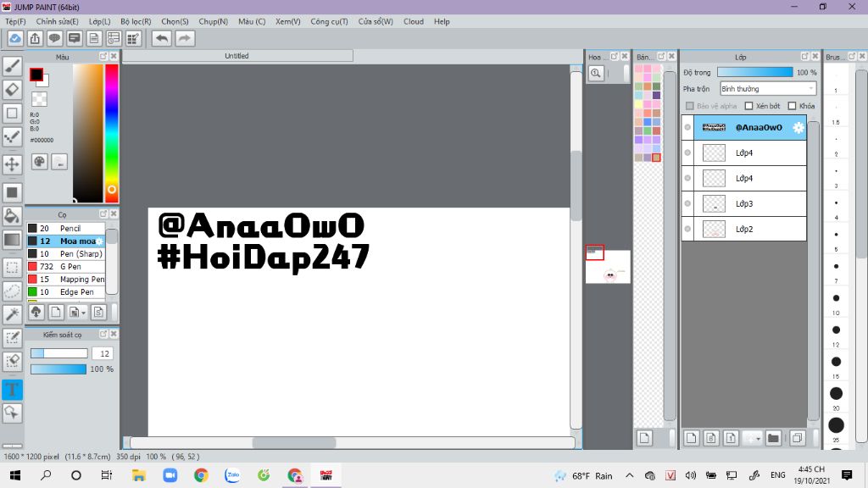Add a new layer in the layer panel
The width and height of the screenshot is (868, 488).
[x=691, y=438]
